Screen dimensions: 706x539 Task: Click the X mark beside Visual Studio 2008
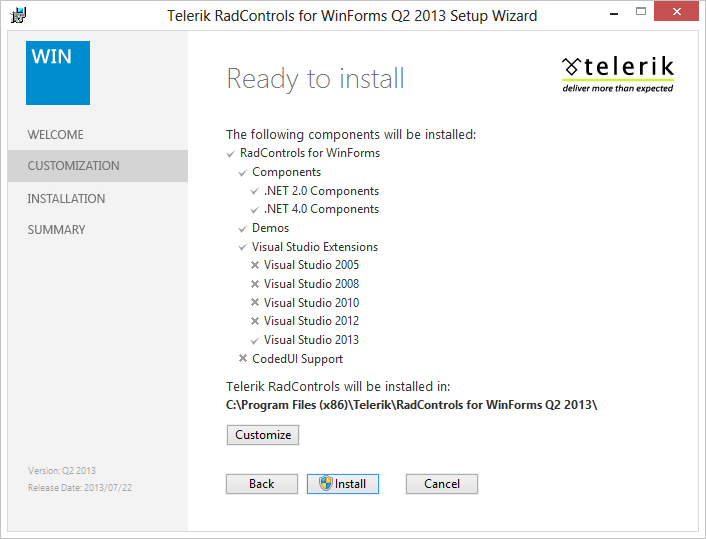(255, 284)
